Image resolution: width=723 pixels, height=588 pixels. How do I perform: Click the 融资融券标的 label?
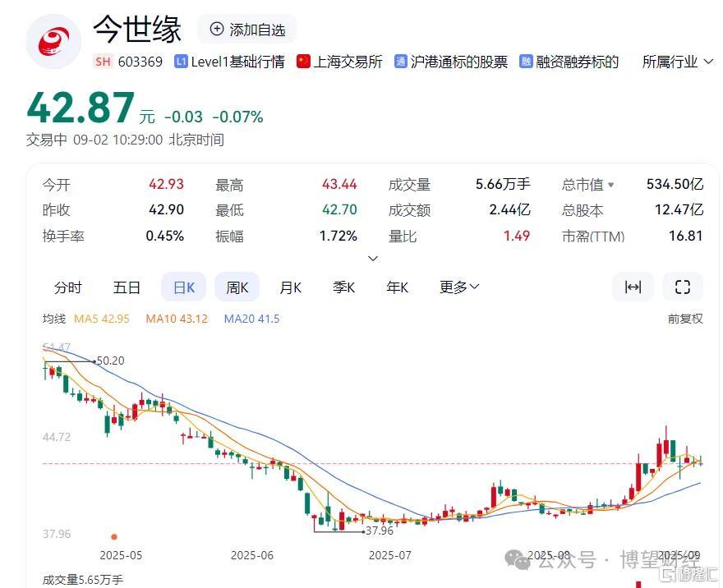pyautogui.click(x=577, y=62)
